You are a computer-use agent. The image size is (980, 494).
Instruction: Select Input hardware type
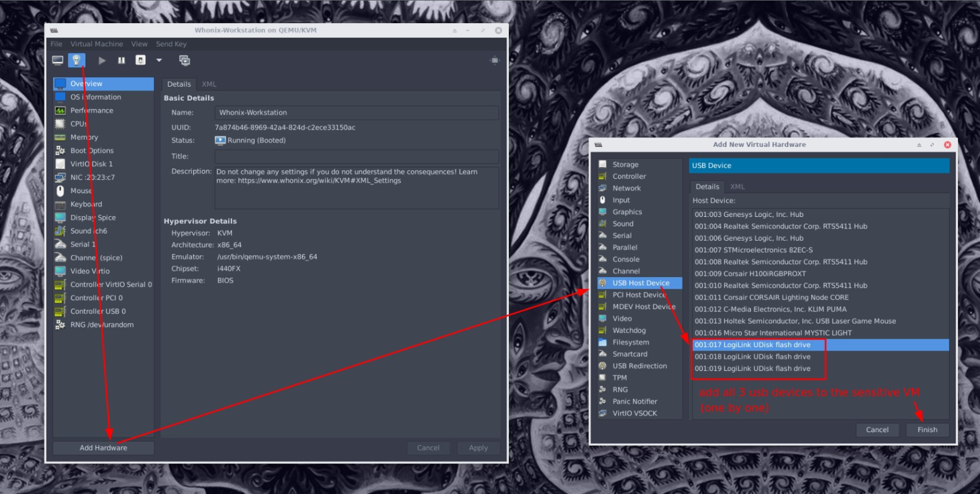coord(639,200)
